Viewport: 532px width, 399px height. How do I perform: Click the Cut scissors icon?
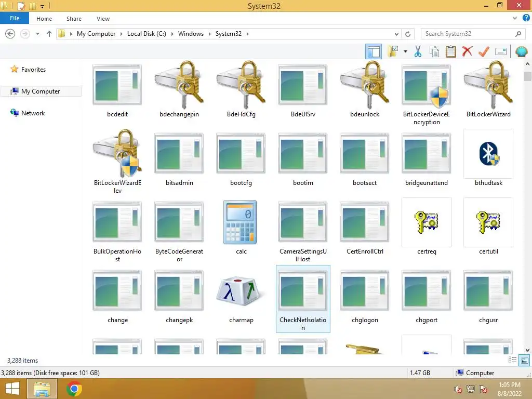[418, 51]
